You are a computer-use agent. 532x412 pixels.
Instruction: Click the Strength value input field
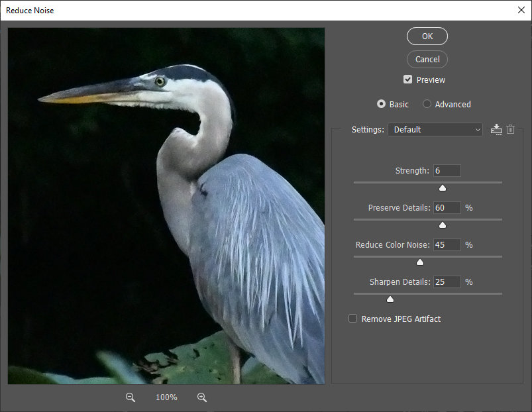click(x=447, y=171)
